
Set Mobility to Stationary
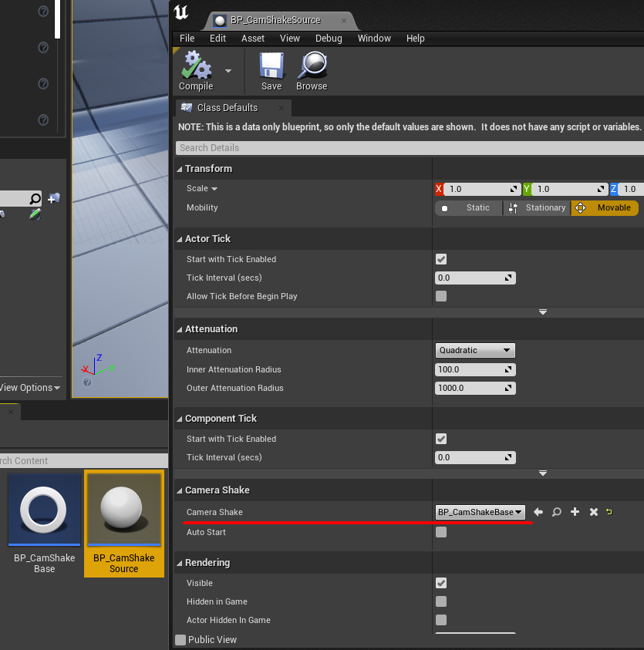click(537, 207)
